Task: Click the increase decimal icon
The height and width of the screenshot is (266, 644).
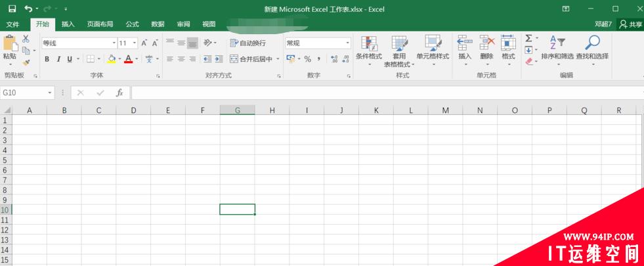Action: click(x=334, y=59)
